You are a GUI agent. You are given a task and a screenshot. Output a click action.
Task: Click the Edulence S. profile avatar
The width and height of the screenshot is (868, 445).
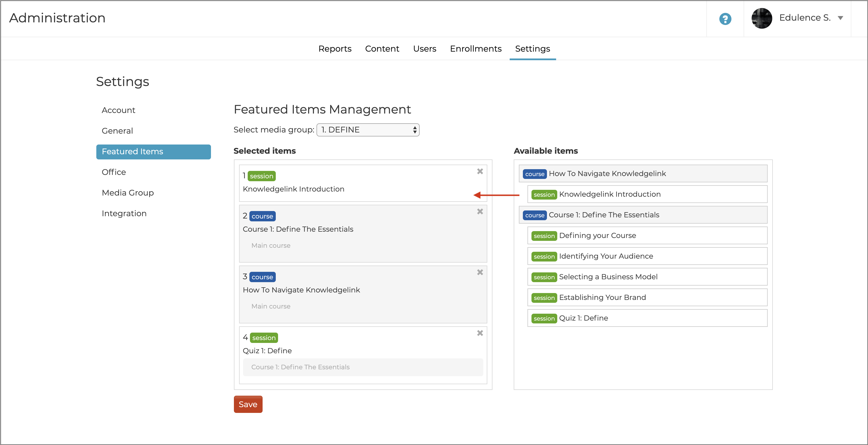tap(762, 18)
